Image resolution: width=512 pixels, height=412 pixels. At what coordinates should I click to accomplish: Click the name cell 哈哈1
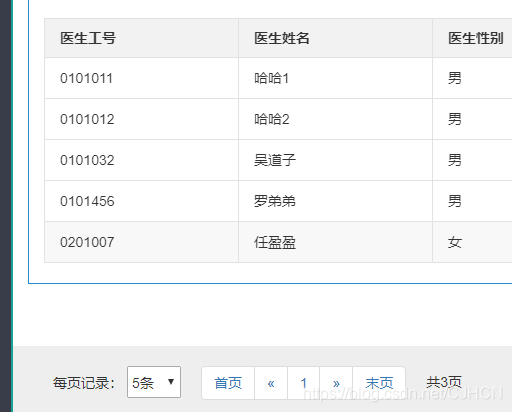(x=335, y=78)
